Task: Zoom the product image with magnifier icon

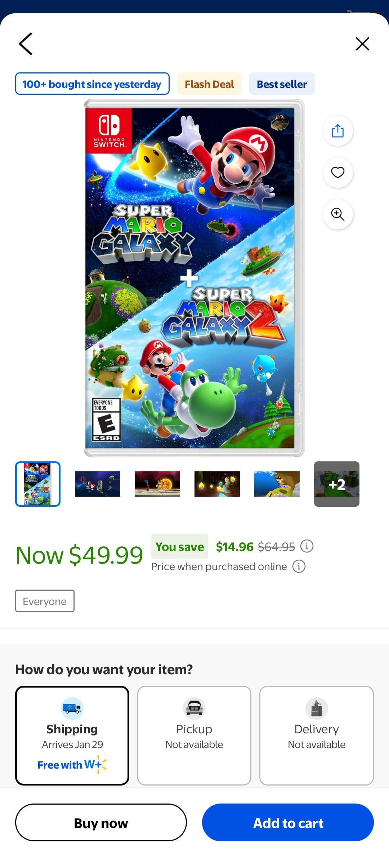Action: pyautogui.click(x=337, y=214)
